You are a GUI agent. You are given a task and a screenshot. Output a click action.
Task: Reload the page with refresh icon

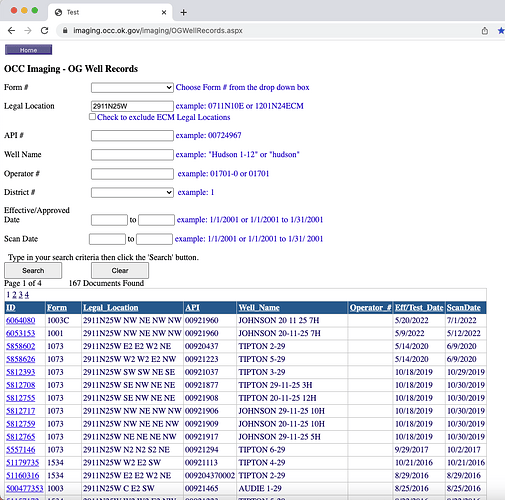coord(44,31)
